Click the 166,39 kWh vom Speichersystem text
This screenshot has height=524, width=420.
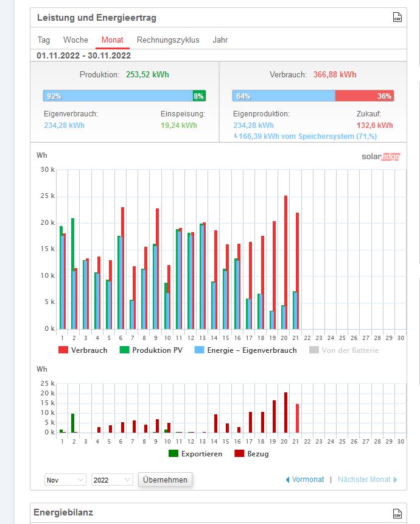click(307, 136)
